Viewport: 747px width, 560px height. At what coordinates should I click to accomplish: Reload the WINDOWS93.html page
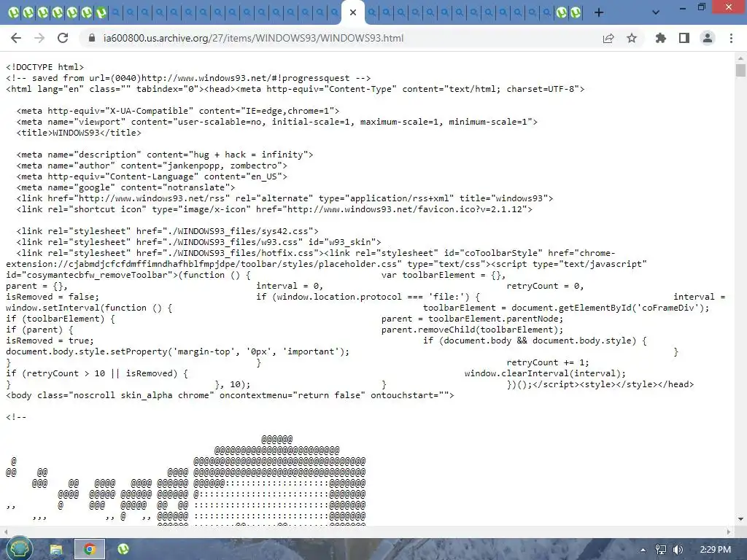pyautogui.click(x=63, y=38)
